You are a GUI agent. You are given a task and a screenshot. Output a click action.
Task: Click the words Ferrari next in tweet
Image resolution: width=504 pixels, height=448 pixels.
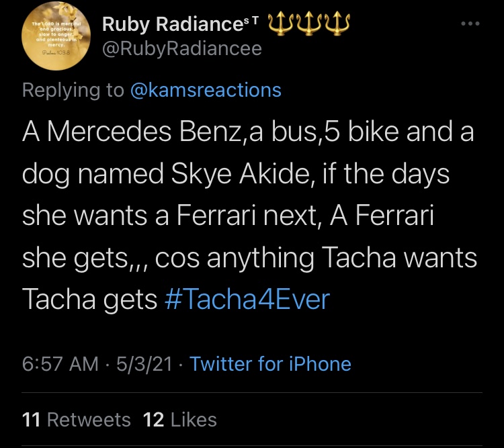(247, 216)
